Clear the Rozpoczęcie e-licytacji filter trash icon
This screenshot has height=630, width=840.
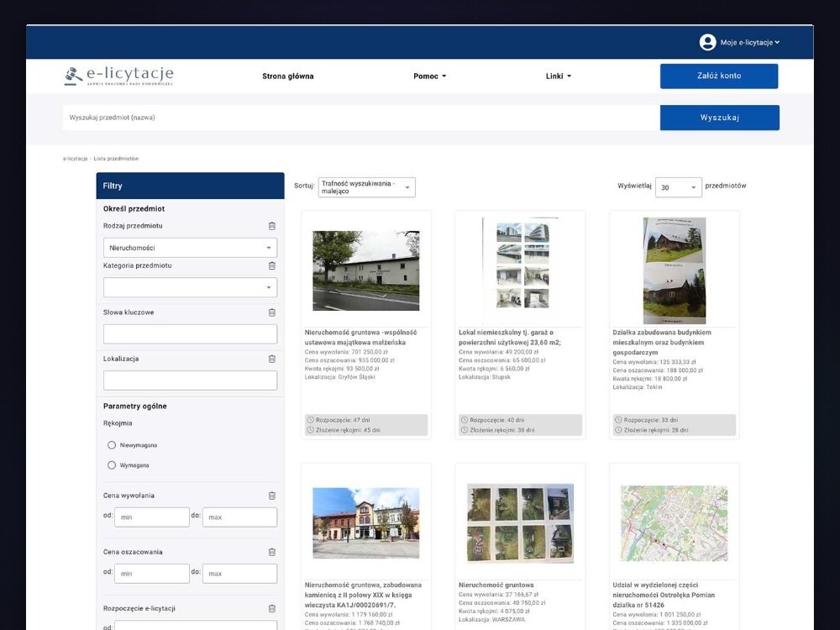click(271, 608)
